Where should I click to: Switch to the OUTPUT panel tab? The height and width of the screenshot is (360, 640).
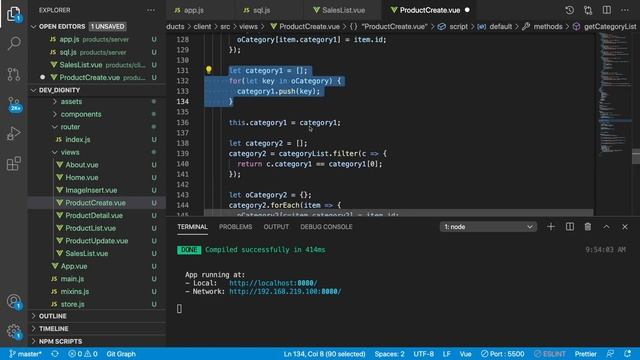tap(276, 227)
